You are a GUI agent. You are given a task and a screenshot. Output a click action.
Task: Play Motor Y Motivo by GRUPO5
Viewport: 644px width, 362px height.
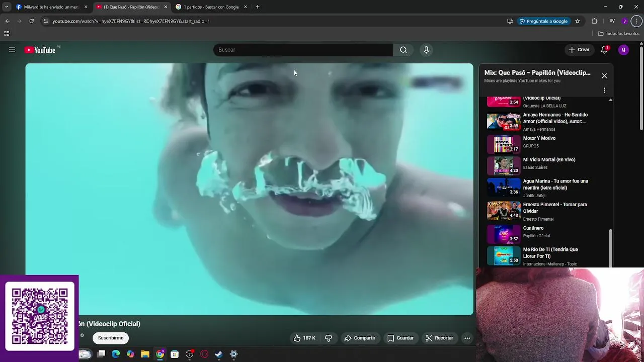point(546,144)
